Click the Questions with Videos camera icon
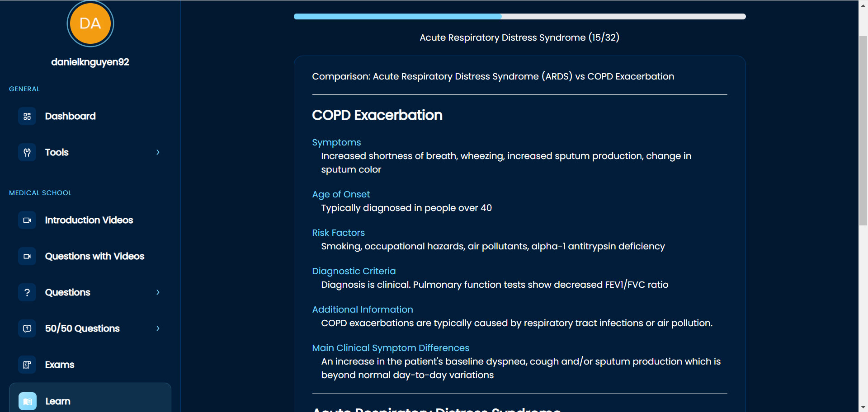 [x=27, y=256]
